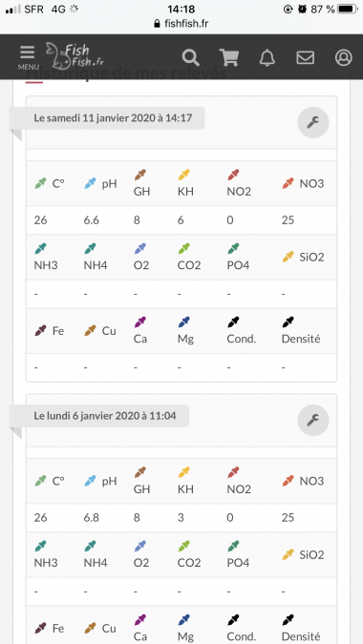Tap the Mg blue dropper in first reading
Image resolution: width=363 pixels, height=644 pixels.
coord(183,322)
